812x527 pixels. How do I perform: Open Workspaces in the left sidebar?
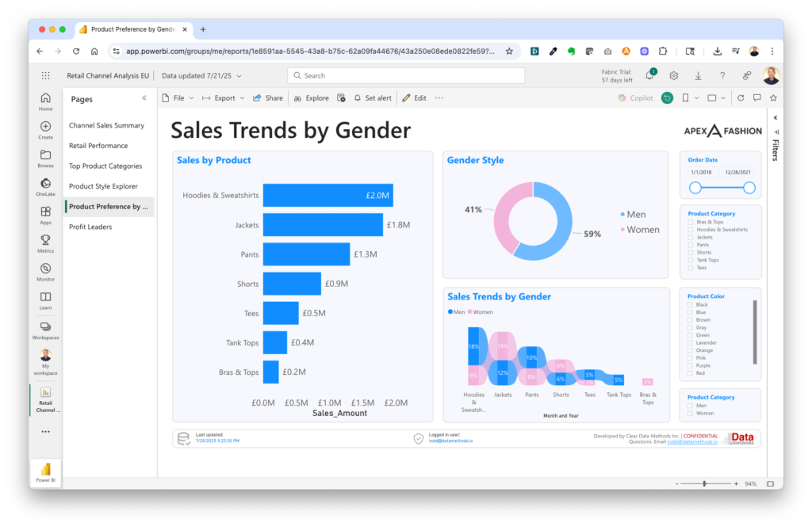pos(45,330)
